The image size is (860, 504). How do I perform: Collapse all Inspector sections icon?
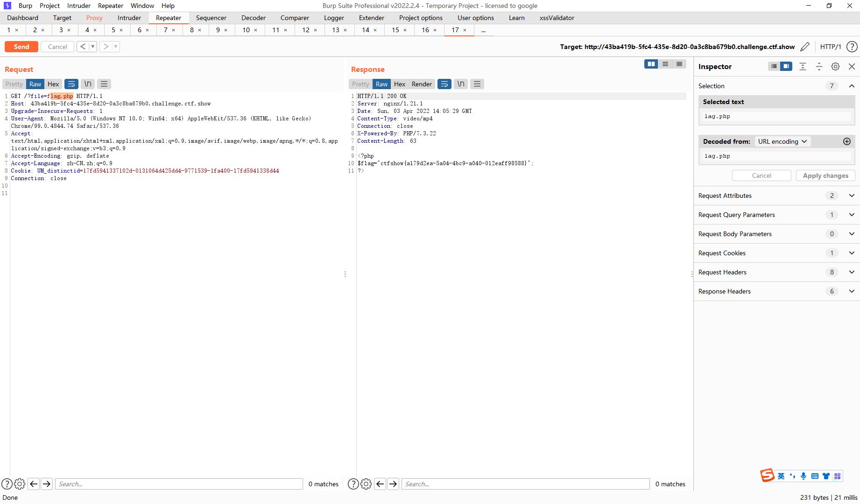coord(819,66)
